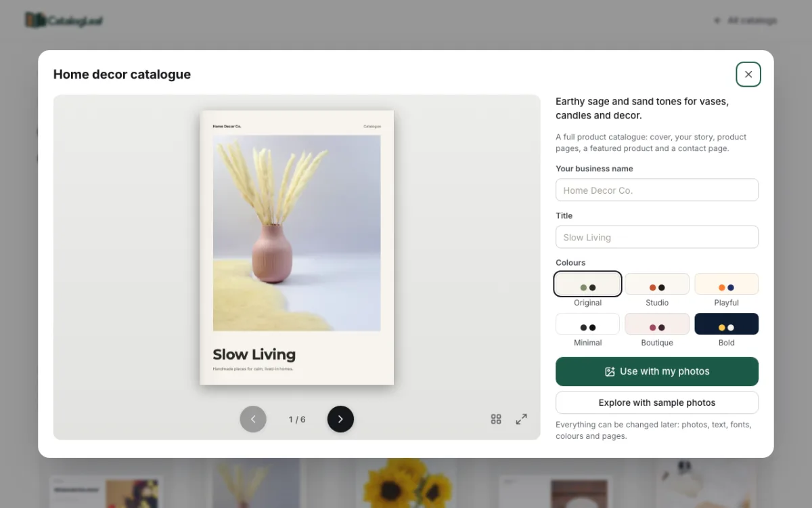
Task: Select the Minimal colour scheme
Action: (x=587, y=324)
